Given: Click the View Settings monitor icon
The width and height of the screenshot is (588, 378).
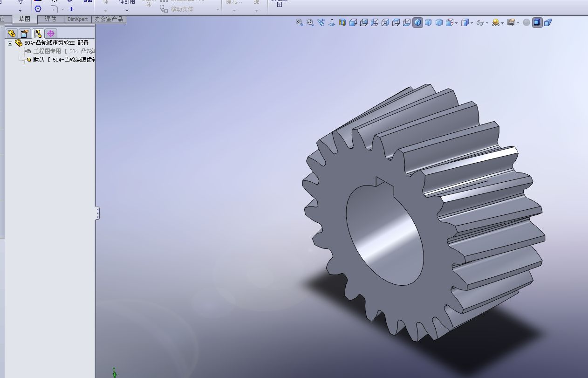Looking at the screenshot, I should click(511, 22).
